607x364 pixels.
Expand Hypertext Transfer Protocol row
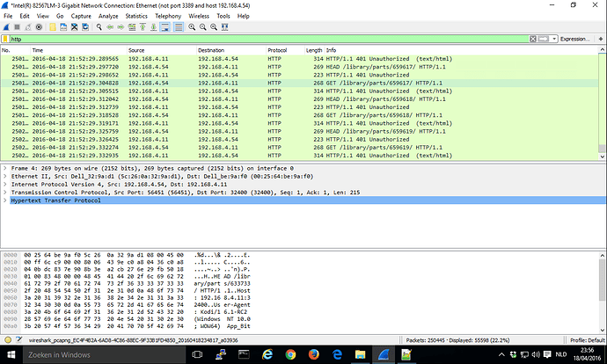pyautogui.click(x=5, y=200)
